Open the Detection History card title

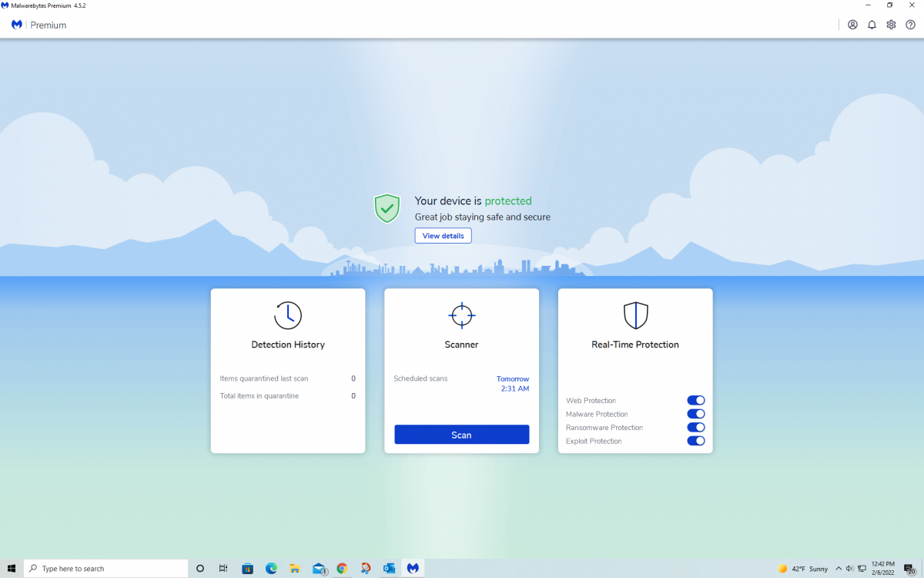288,344
